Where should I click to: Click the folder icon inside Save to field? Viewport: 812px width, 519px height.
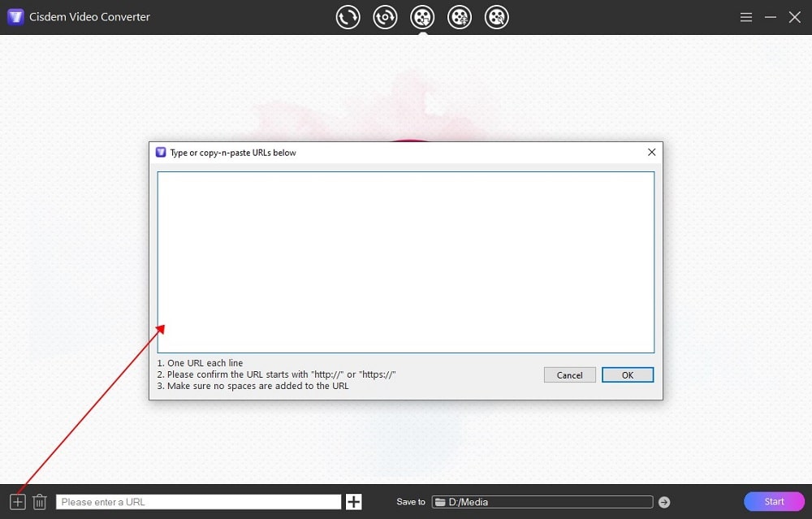pos(439,501)
